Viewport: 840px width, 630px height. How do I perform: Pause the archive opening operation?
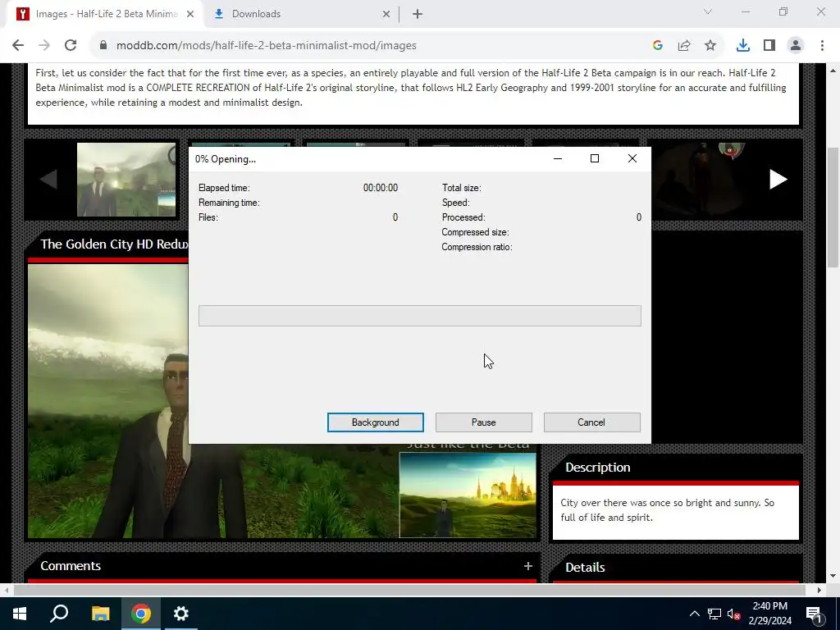click(484, 422)
